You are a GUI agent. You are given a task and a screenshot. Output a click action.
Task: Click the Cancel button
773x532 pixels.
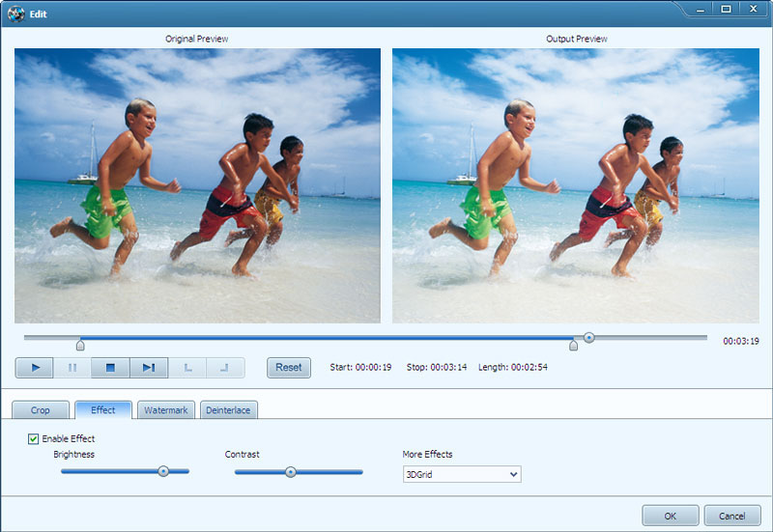pos(731,515)
